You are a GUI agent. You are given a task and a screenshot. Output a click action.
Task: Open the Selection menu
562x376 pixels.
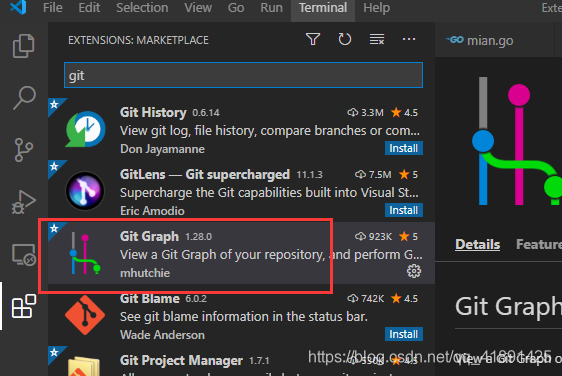(142, 8)
